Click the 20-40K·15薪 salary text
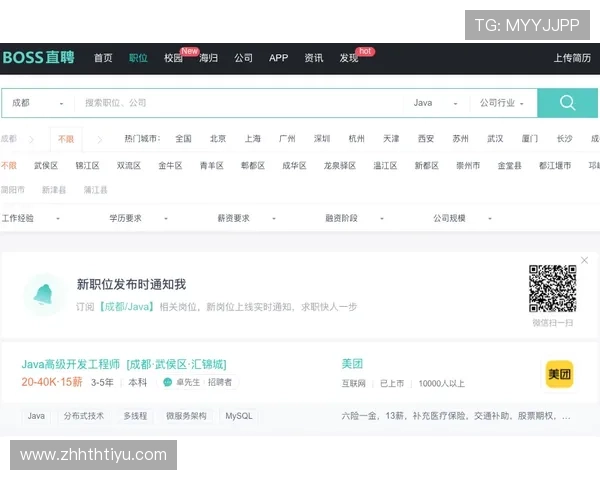This screenshot has height=480, width=600. click(x=52, y=382)
